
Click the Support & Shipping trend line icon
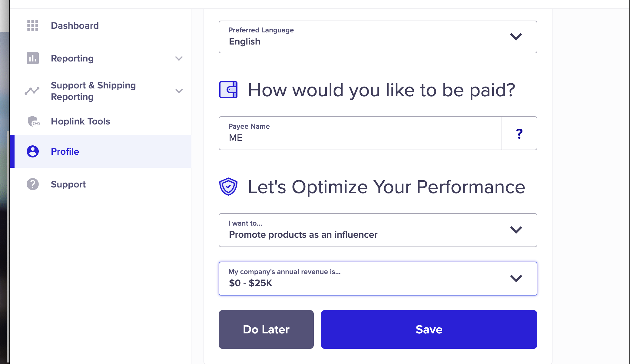point(32,91)
